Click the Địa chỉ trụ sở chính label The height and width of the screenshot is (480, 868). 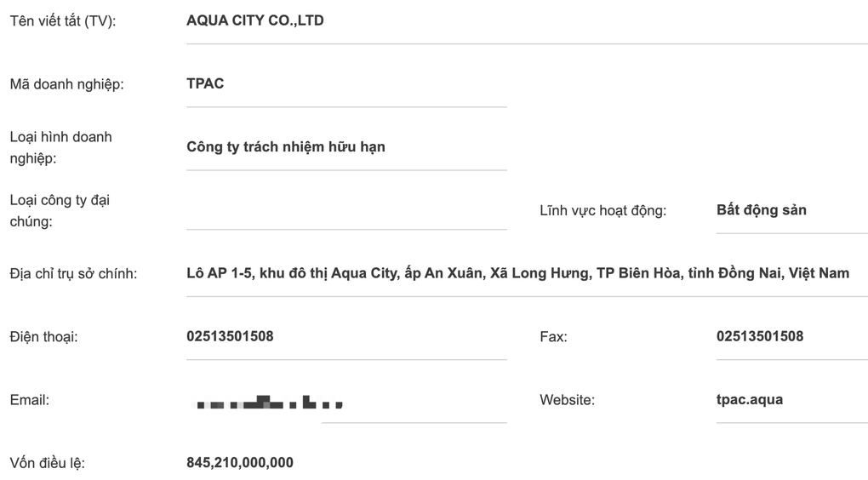(x=74, y=273)
